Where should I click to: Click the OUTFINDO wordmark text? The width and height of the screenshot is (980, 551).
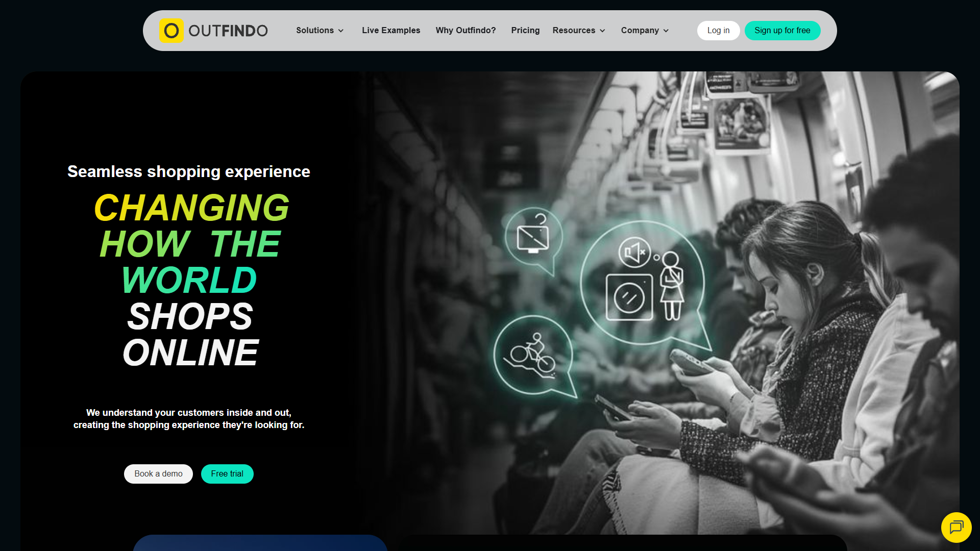pyautogui.click(x=228, y=31)
